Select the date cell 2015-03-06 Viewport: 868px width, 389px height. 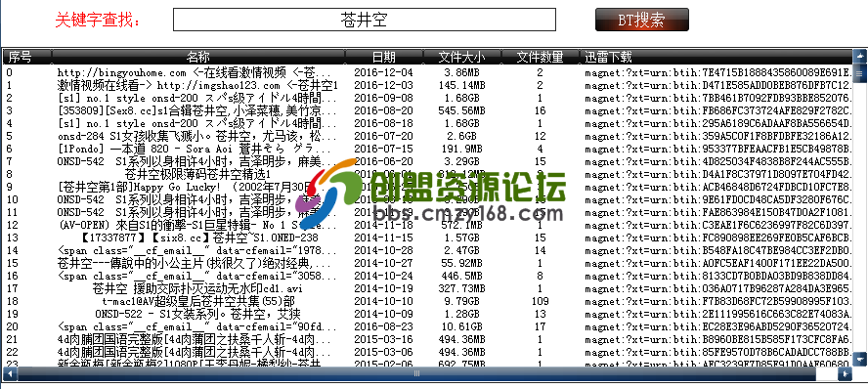coord(383,353)
